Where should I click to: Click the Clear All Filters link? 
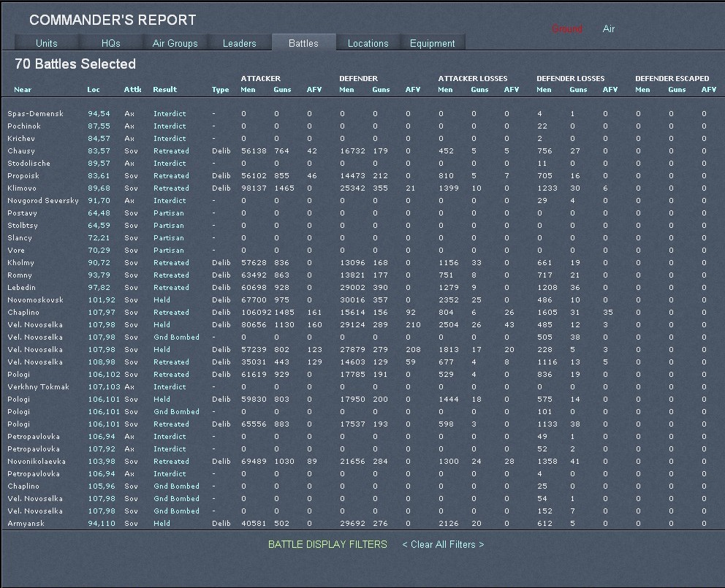(x=443, y=544)
